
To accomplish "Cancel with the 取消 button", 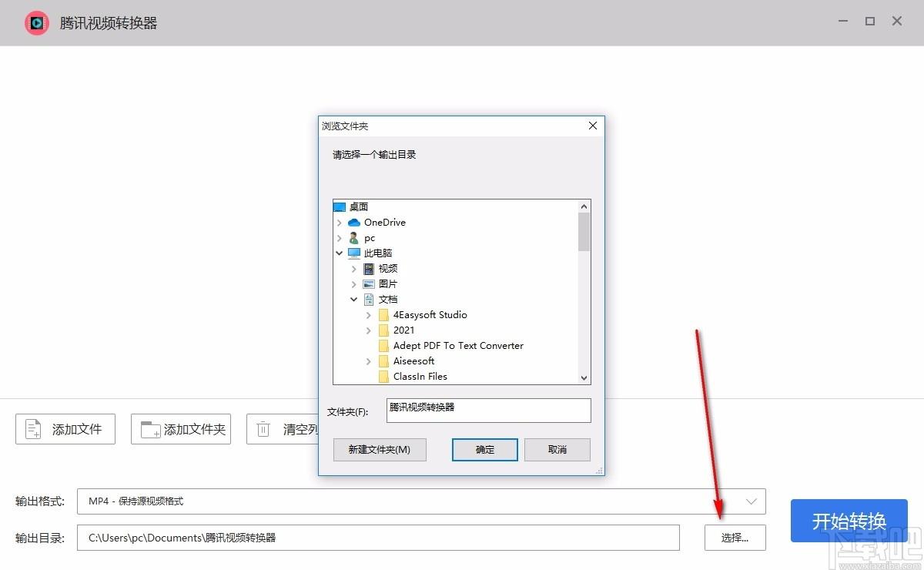I will click(x=557, y=450).
